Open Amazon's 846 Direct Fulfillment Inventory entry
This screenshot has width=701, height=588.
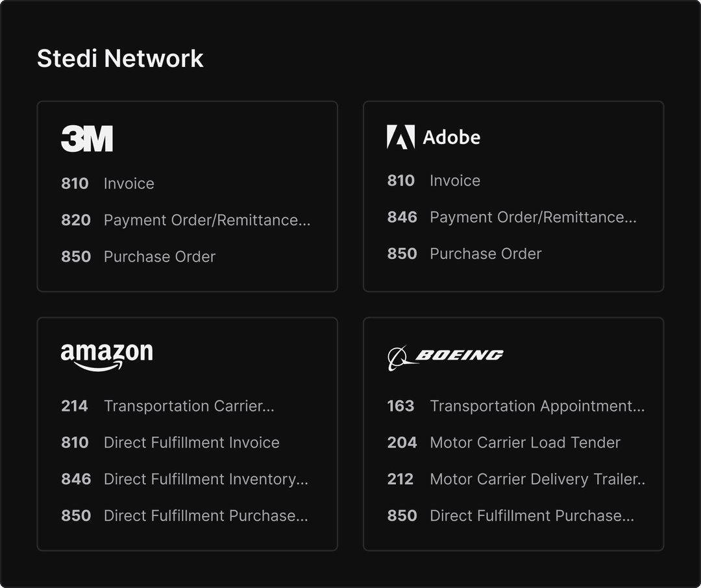pos(184,480)
